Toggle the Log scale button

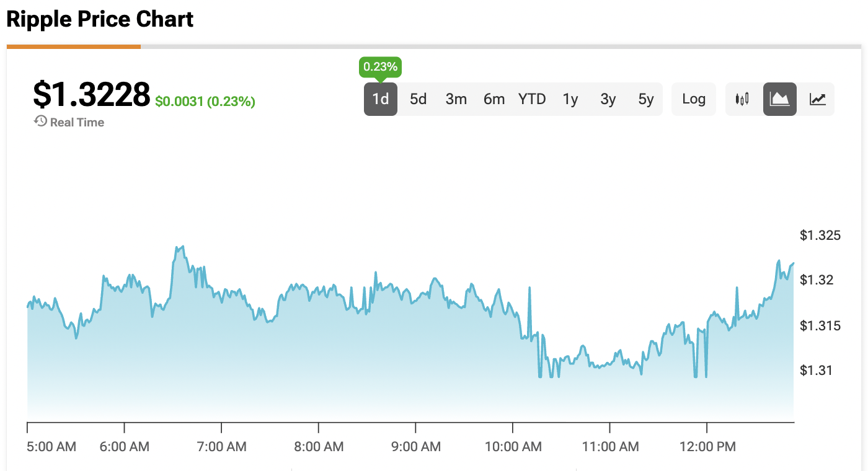(x=694, y=99)
